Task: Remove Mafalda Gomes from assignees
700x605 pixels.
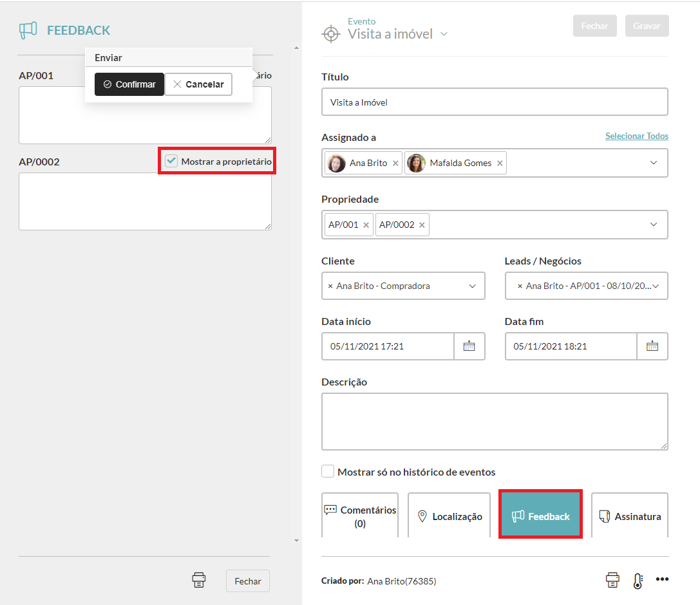Action: point(500,163)
